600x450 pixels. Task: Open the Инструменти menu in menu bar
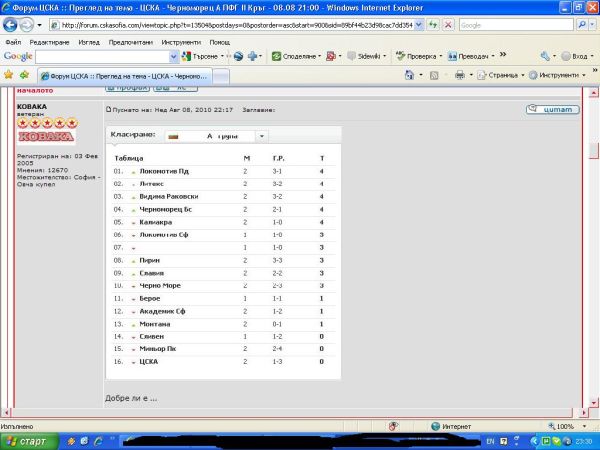[181, 42]
